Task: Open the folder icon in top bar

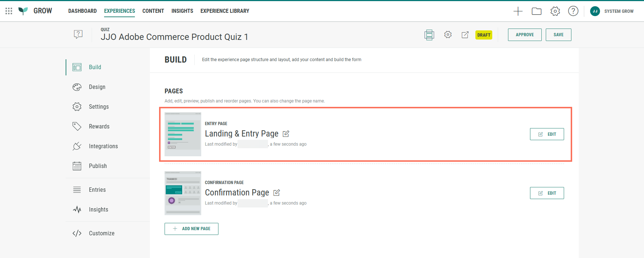Action: click(537, 11)
